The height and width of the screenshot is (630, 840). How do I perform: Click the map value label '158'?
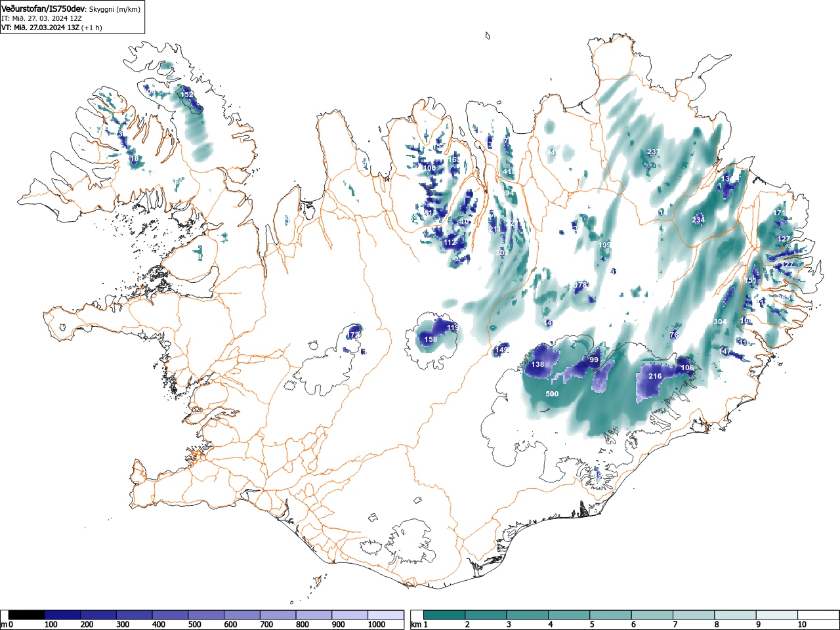click(430, 339)
